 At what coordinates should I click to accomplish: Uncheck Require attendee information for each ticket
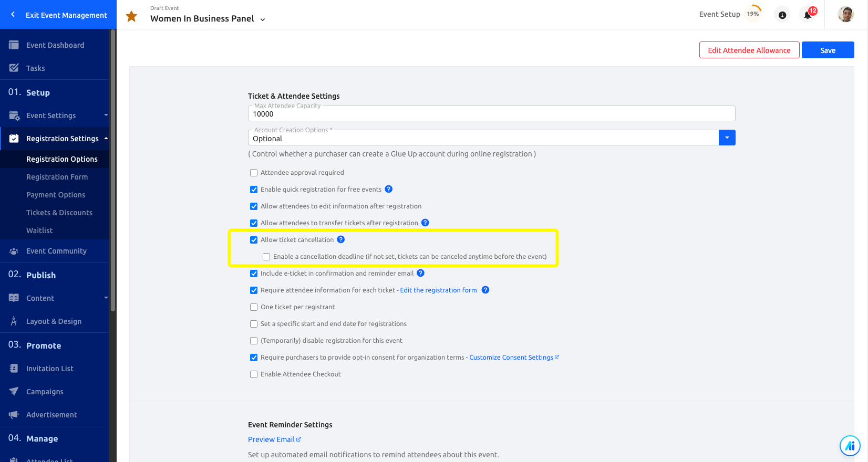coord(254,290)
